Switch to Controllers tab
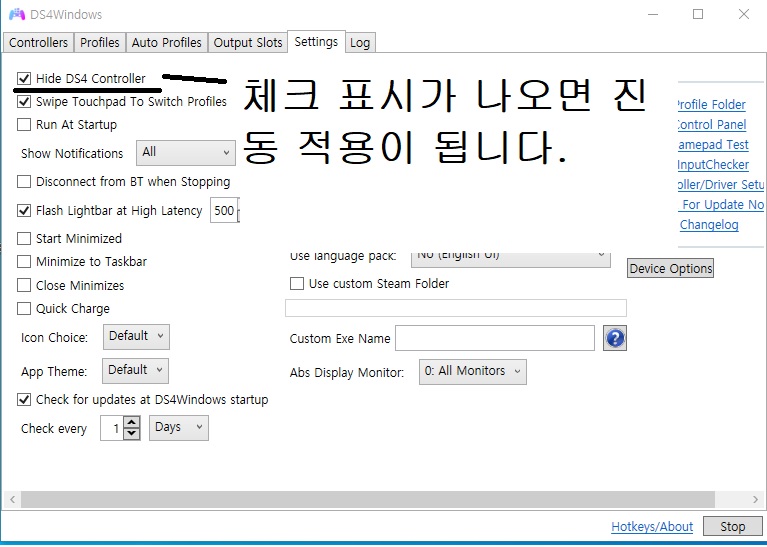The width and height of the screenshot is (767, 547). (x=38, y=43)
